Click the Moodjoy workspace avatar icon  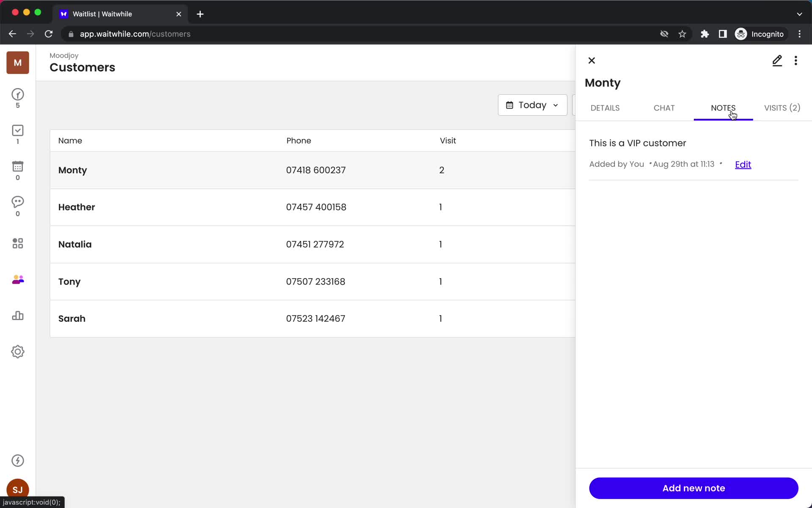click(x=17, y=63)
